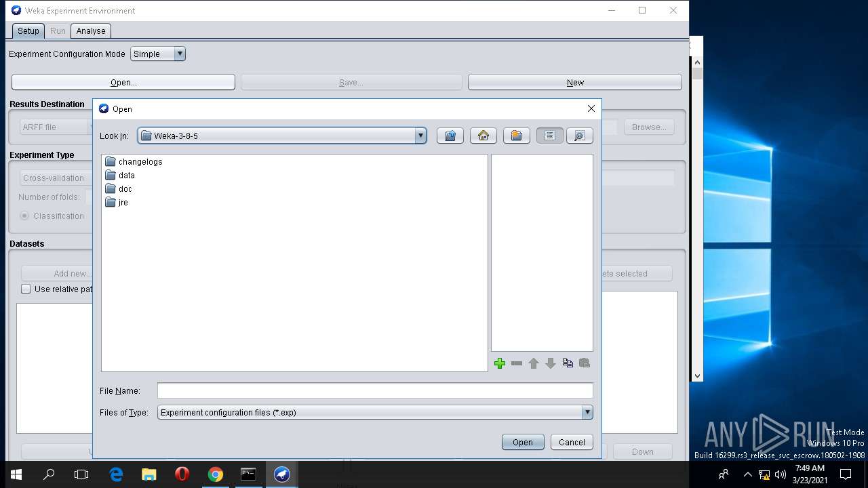Open the Action Center notifications
Image resolution: width=868 pixels, height=488 pixels.
pos(846,474)
